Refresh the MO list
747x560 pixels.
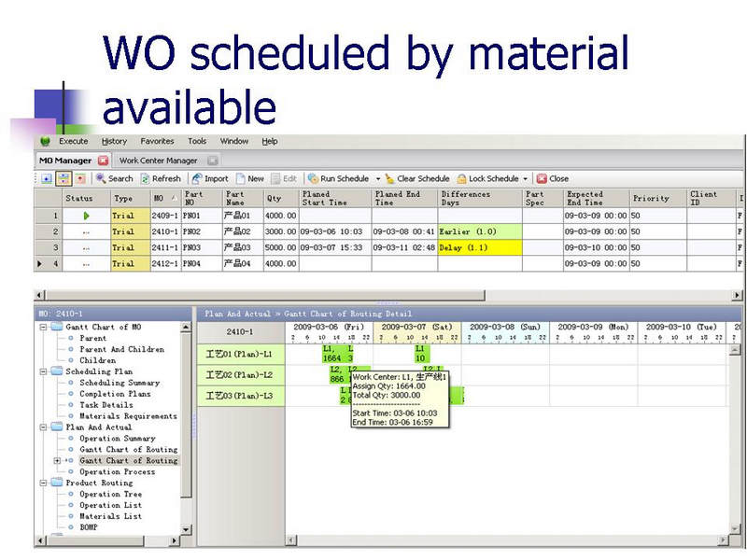(x=161, y=178)
